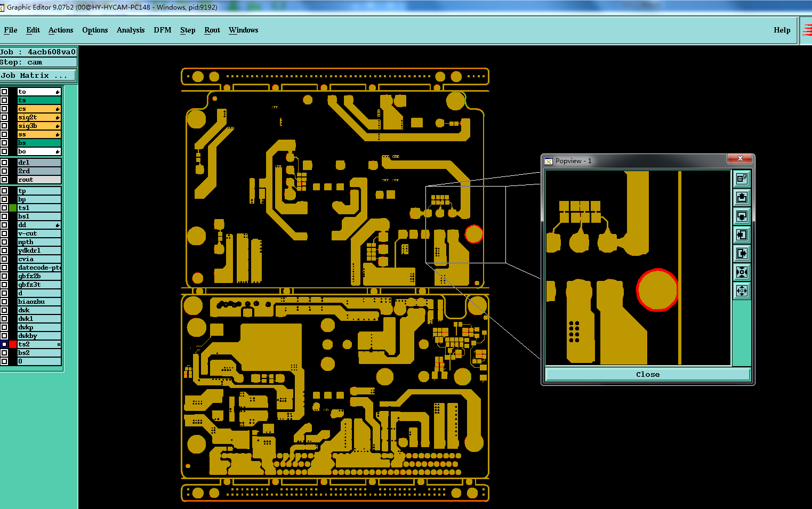
Task: Toggle display checkbox for layer 'cs'
Action: click(4, 109)
